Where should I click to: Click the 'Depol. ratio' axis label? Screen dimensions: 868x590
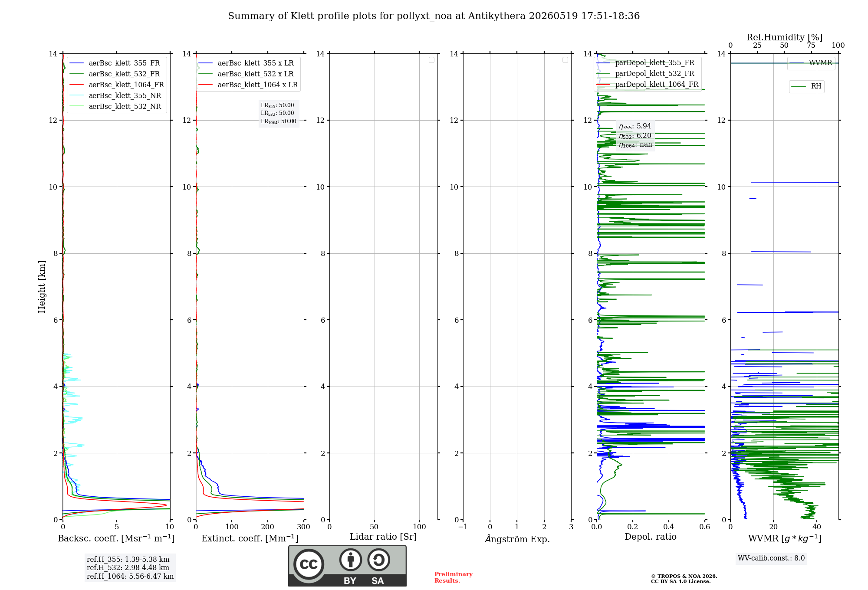pyautogui.click(x=651, y=537)
